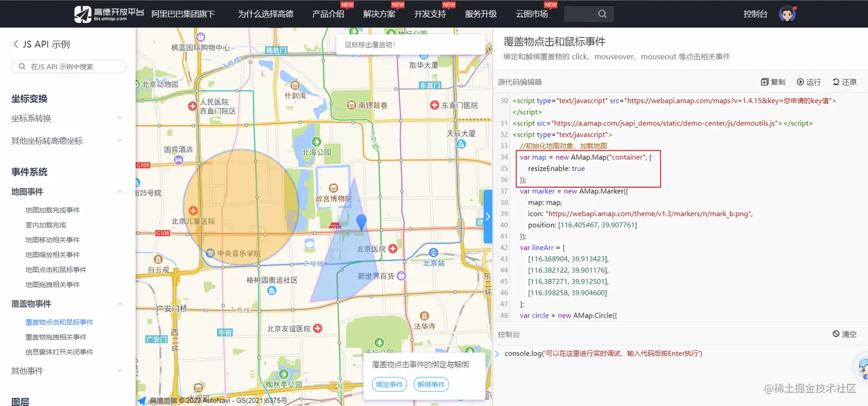Open 地图点击和鼠标事件 example

56,270
